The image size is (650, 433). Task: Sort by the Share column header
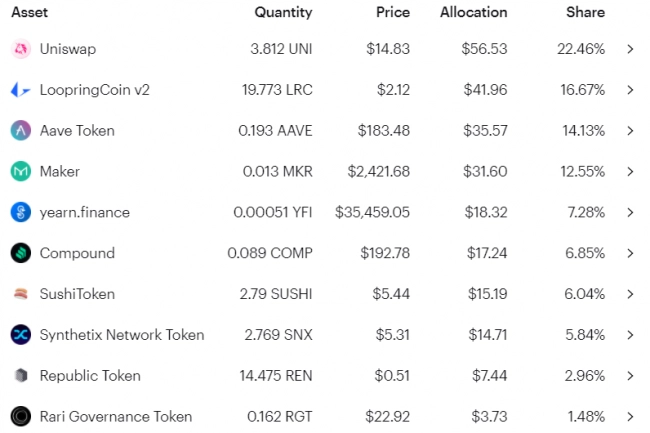coord(584,13)
